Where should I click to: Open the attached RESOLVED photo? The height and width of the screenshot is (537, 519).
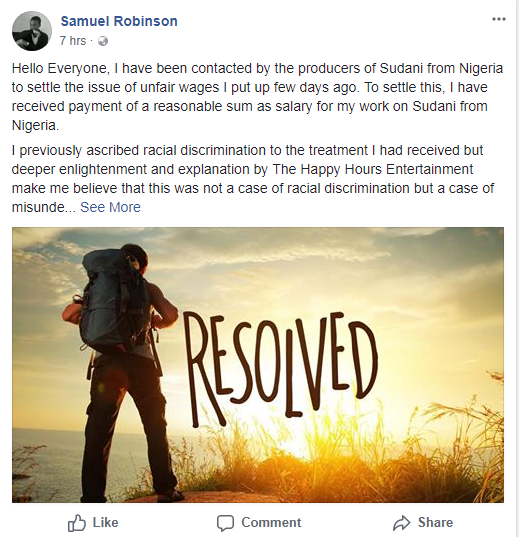[x=258, y=365]
